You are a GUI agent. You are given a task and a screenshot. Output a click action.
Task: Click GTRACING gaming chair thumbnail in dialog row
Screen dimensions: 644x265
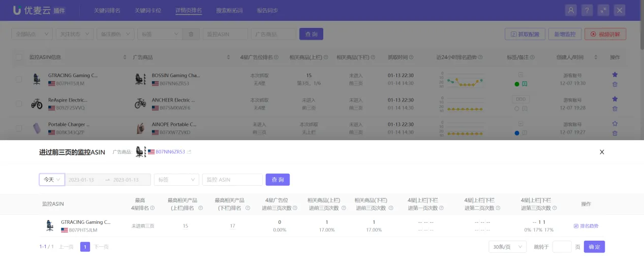click(49, 226)
